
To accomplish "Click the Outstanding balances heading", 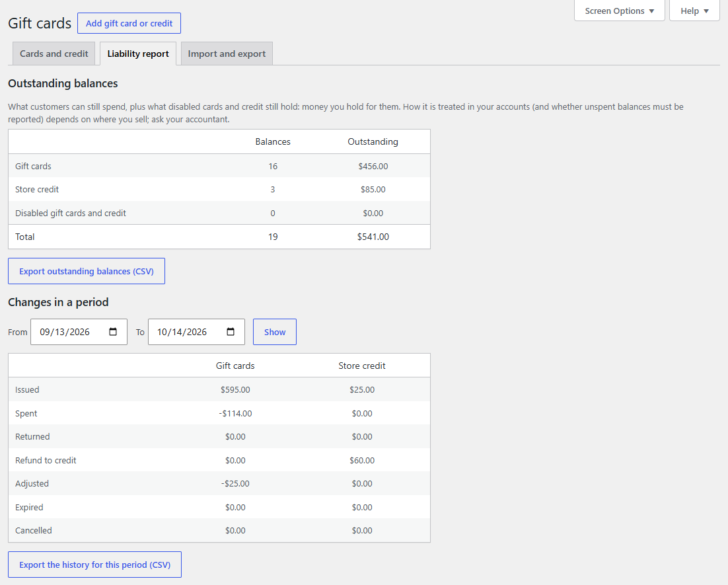I will (63, 83).
